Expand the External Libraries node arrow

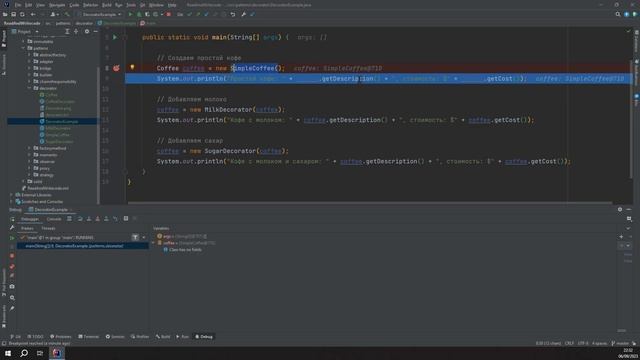[11, 195]
